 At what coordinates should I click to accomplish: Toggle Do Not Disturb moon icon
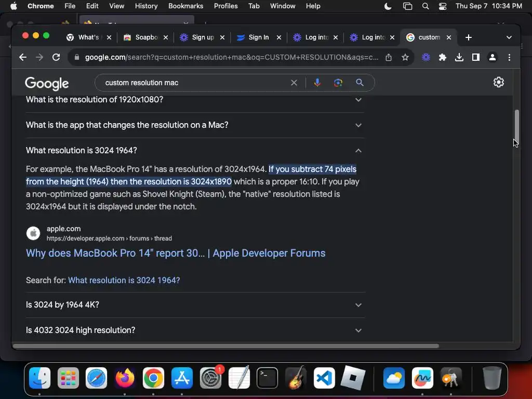point(388,6)
